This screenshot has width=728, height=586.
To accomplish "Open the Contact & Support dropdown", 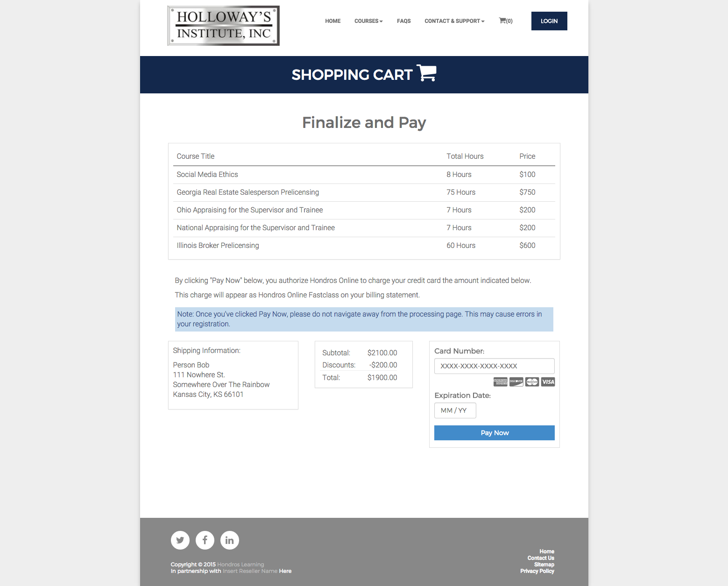I will pos(454,21).
